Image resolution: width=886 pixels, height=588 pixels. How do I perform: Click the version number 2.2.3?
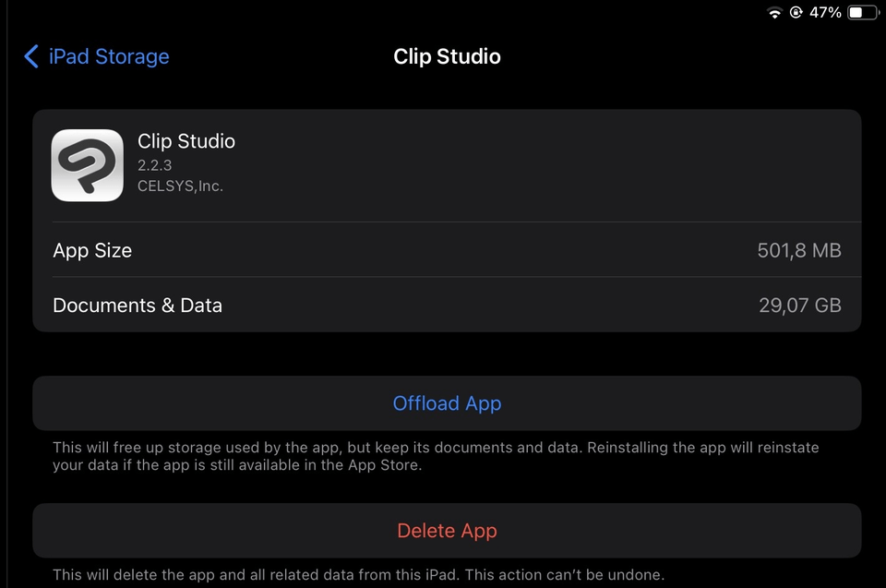tap(156, 165)
